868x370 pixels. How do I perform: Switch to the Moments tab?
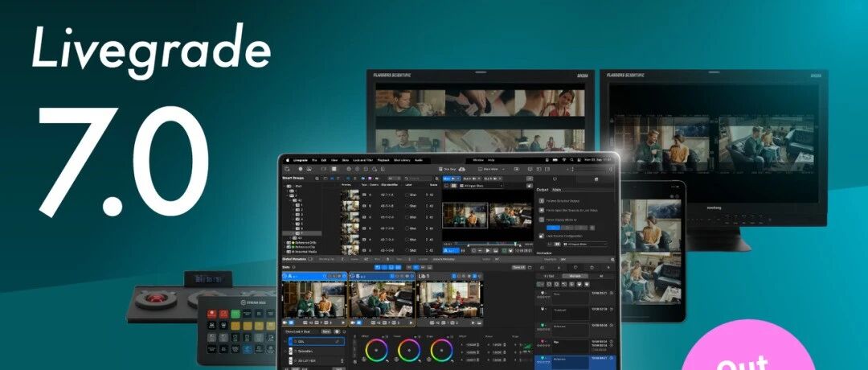click(x=575, y=276)
